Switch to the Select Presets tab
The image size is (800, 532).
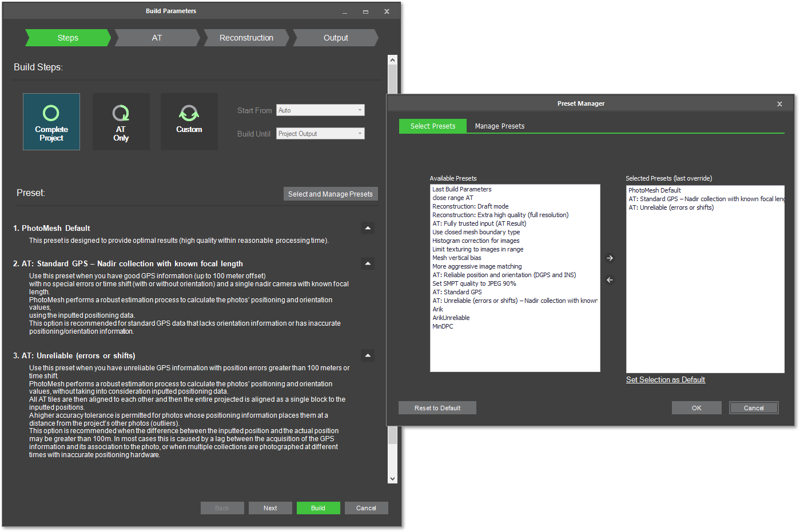(433, 126)
